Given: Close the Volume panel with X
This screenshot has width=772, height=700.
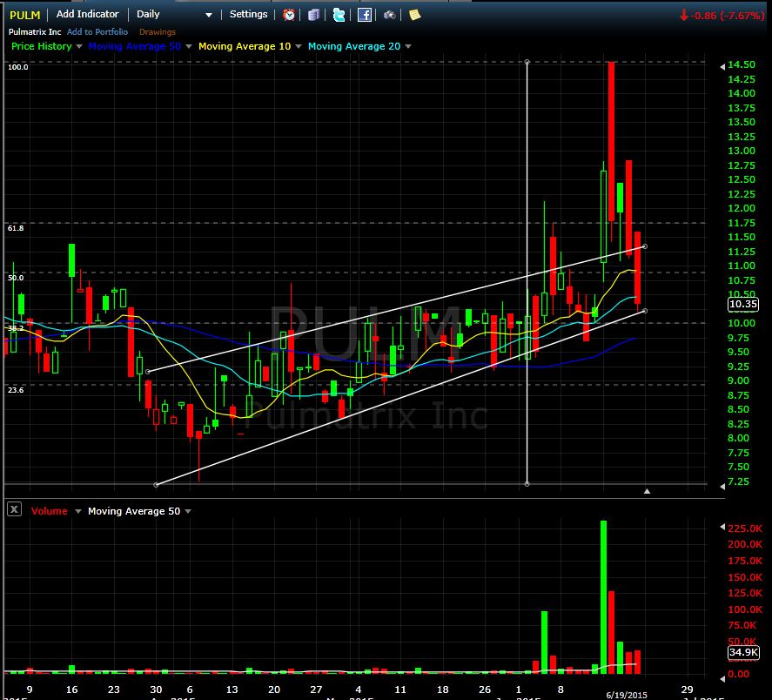Looking at the screenshot, I should 15,510.
